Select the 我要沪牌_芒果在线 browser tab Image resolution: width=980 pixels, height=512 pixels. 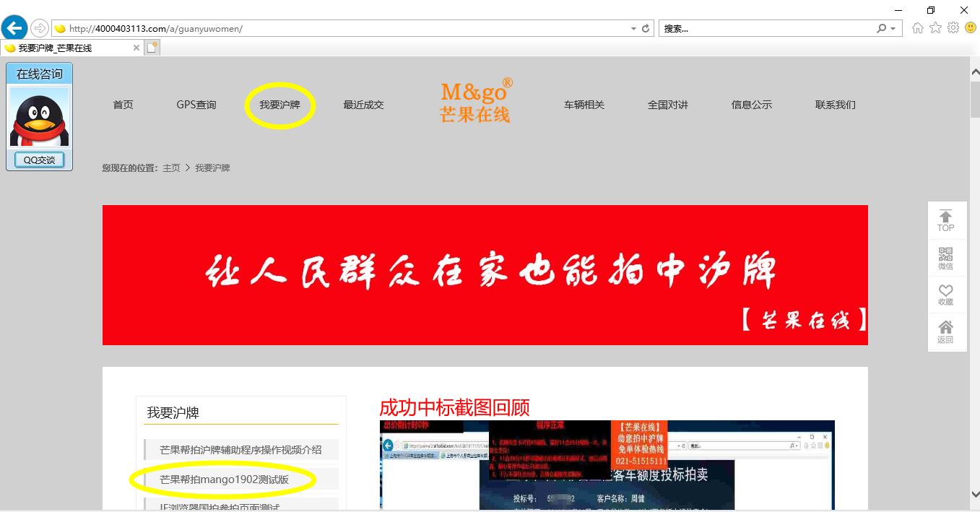pos(71,48)
